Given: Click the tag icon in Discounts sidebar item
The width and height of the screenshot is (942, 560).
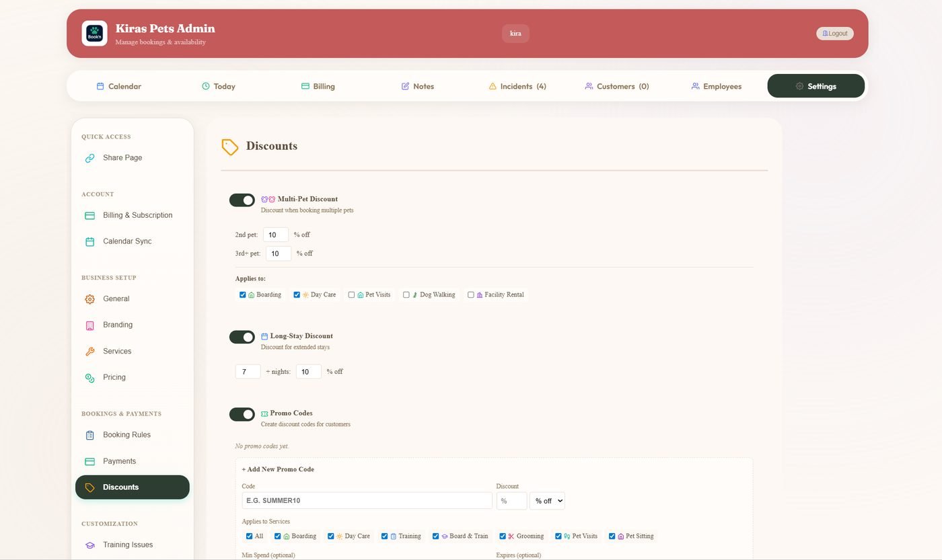Looking at the screenshot, I should (89, 487).
